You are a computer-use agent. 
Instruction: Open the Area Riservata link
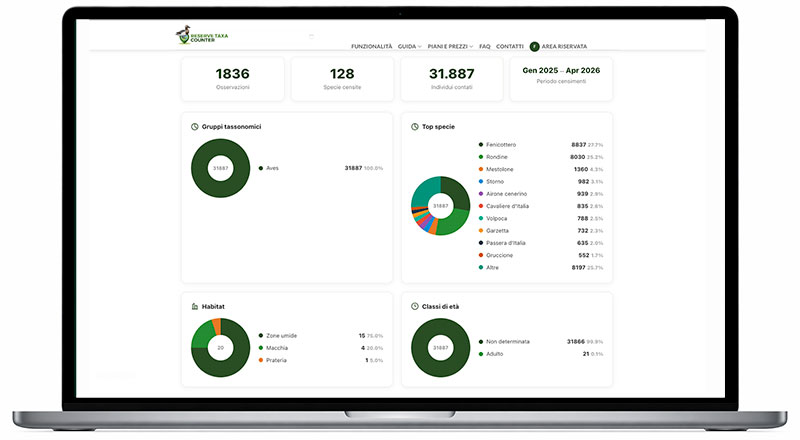[564, 46]
